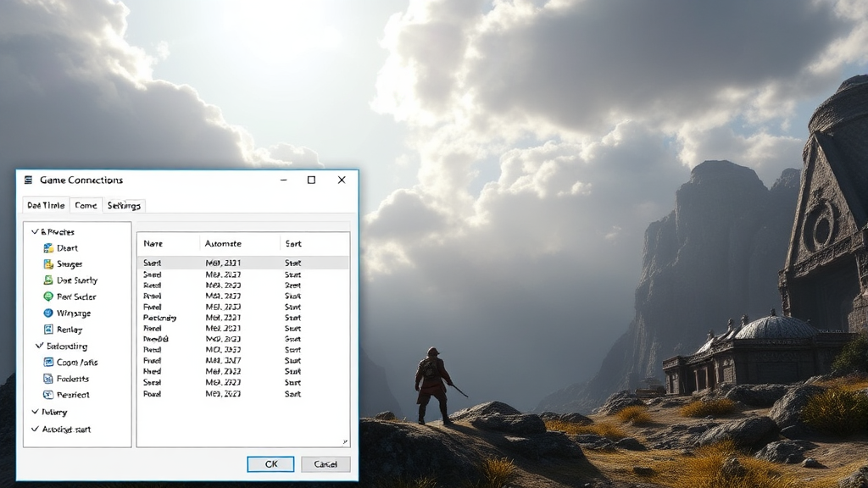Click the Coom /atls item icon
Viewport: 868px width, 488px height.
point(48,363)
